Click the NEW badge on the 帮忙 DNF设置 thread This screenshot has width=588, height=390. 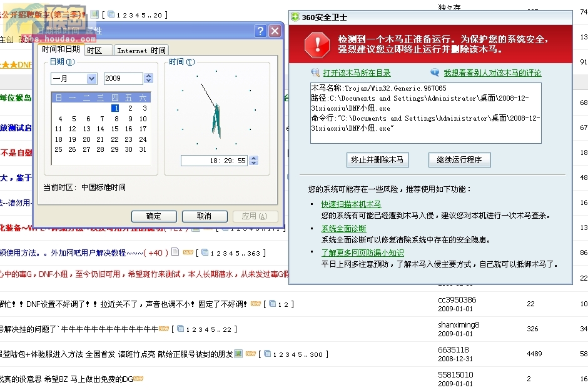(x=256, y=304)
